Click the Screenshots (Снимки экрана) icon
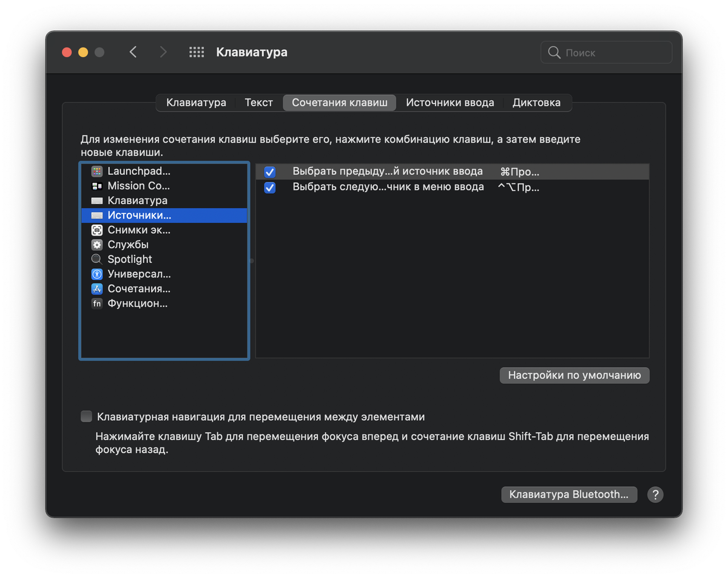728x578 pixels. (x=97, y=230)
